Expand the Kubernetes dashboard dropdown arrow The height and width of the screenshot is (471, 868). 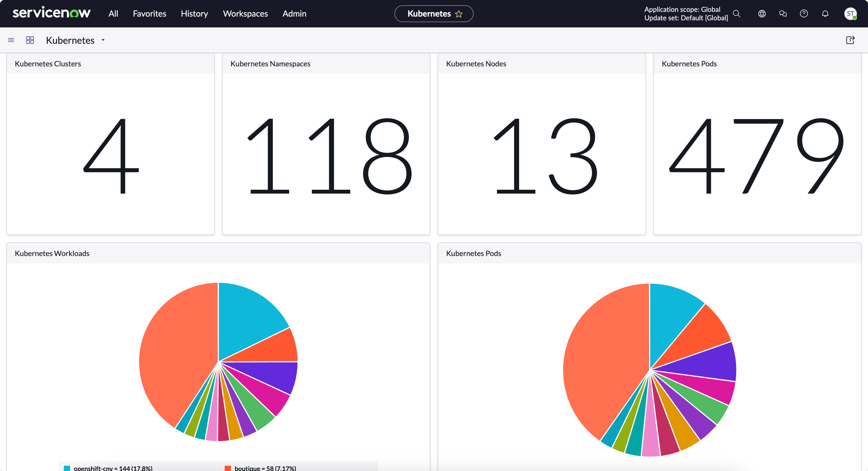tap(103, 40)
